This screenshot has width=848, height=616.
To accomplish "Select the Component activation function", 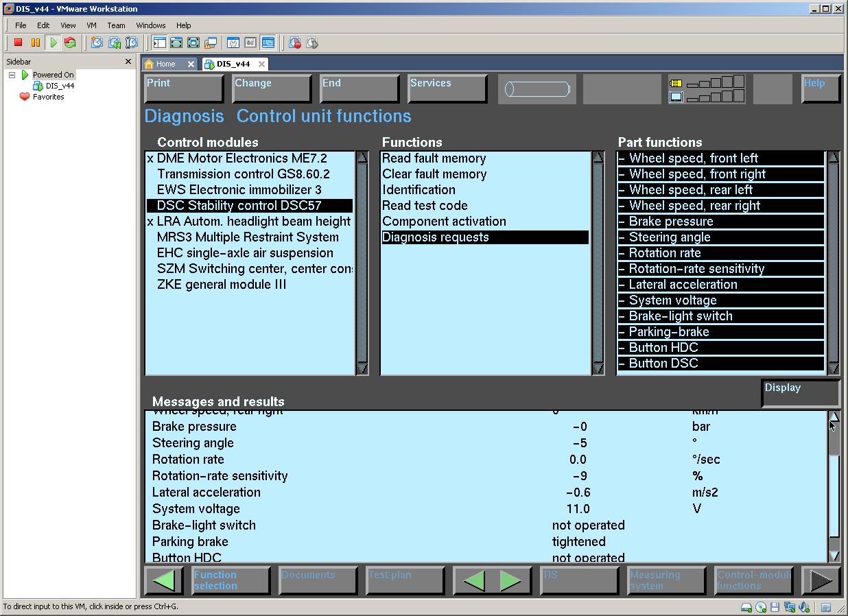I will [485, 222].
